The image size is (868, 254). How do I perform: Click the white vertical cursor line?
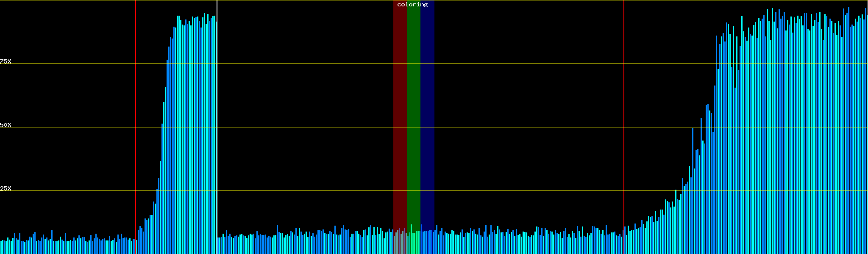pyautogui.click(x=217, y=127)
